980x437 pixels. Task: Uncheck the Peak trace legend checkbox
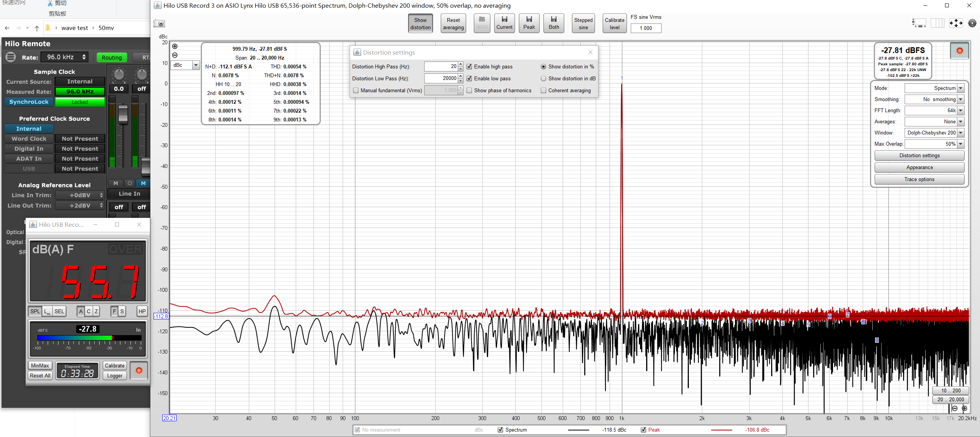point(643,430)
